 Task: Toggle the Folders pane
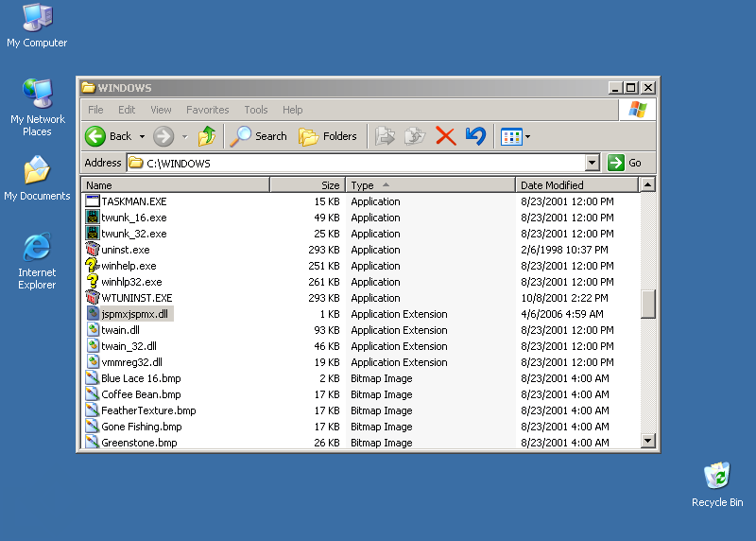[x=328, y=136]
